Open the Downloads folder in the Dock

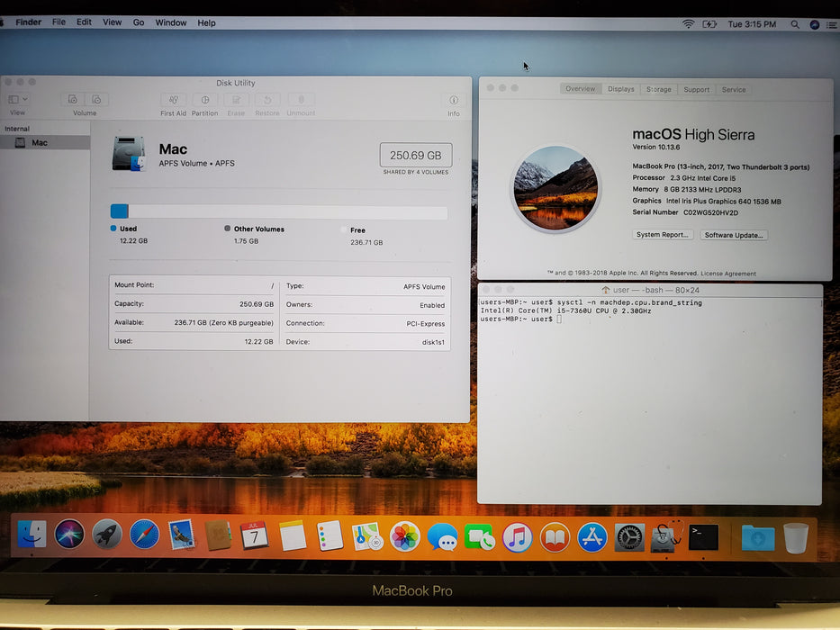[x=758, y=538]
